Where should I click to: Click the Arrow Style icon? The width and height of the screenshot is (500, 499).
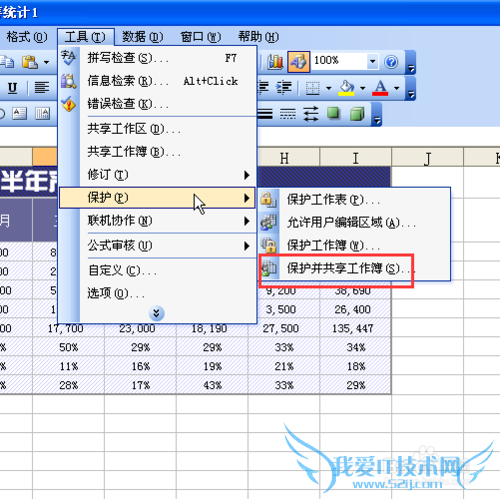(311, 114)
